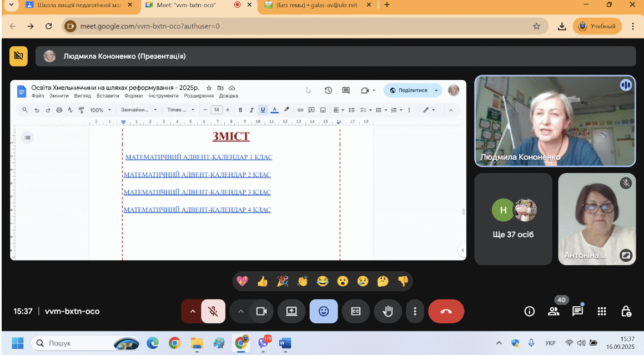Expand video settings arrow beside camera
Image resolution: width=644 pixels, height=355 pixels.
[241, 311]
